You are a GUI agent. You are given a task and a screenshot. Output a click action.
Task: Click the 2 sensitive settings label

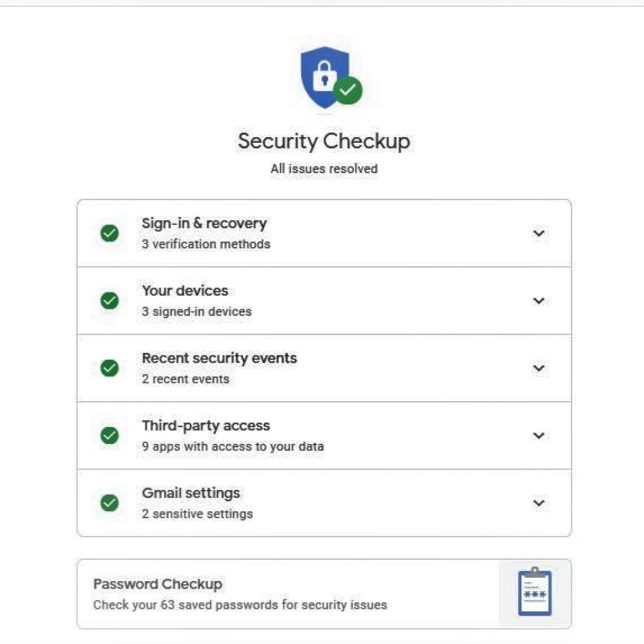[197, 514]
